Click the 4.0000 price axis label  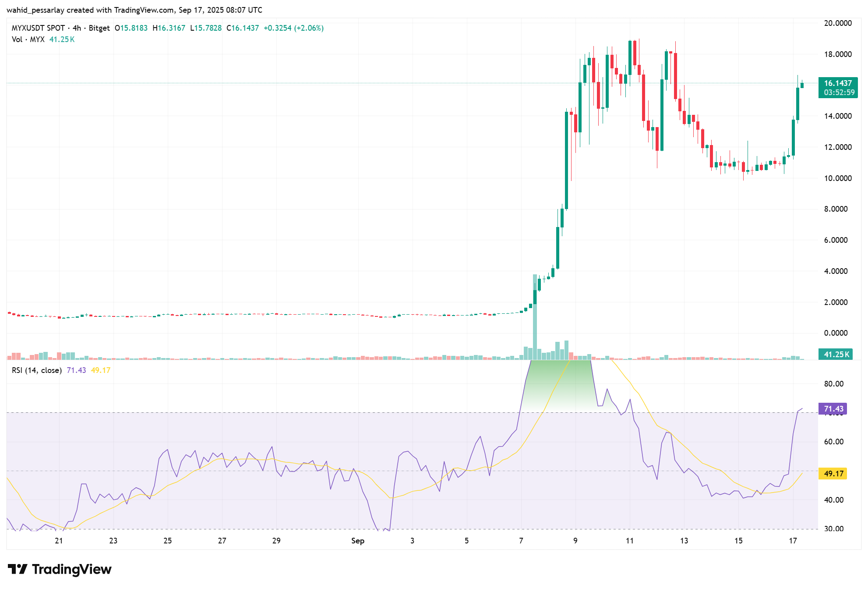tap(836, 271)
